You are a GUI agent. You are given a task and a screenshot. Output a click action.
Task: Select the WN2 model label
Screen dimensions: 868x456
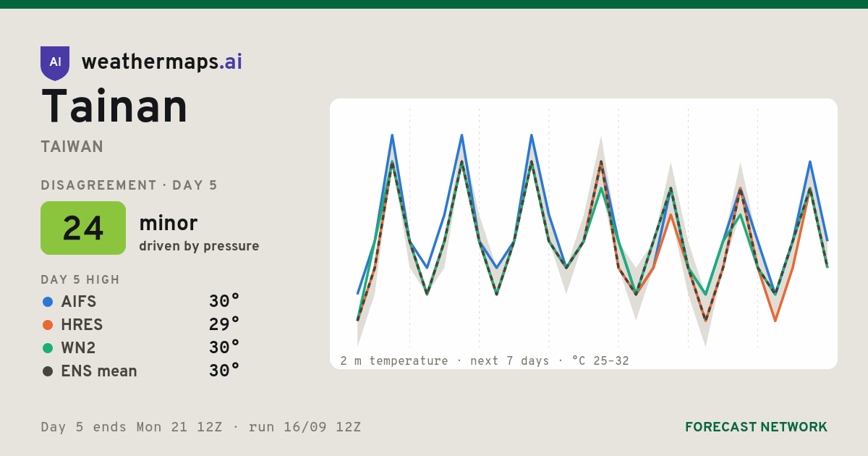coord(79,348)
